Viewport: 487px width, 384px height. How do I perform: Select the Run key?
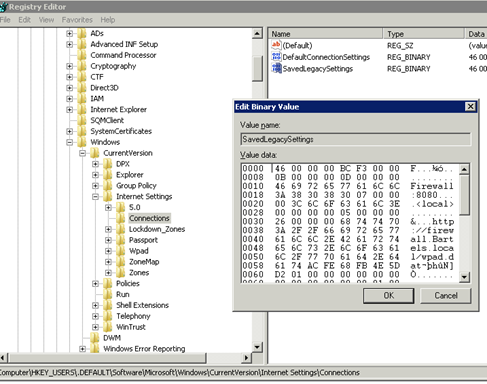(123, 295)
